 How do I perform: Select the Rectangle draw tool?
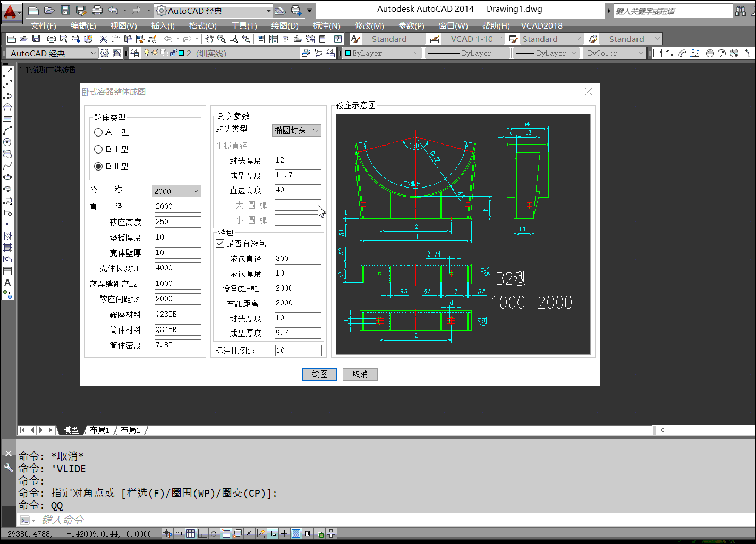pos(7,119)
